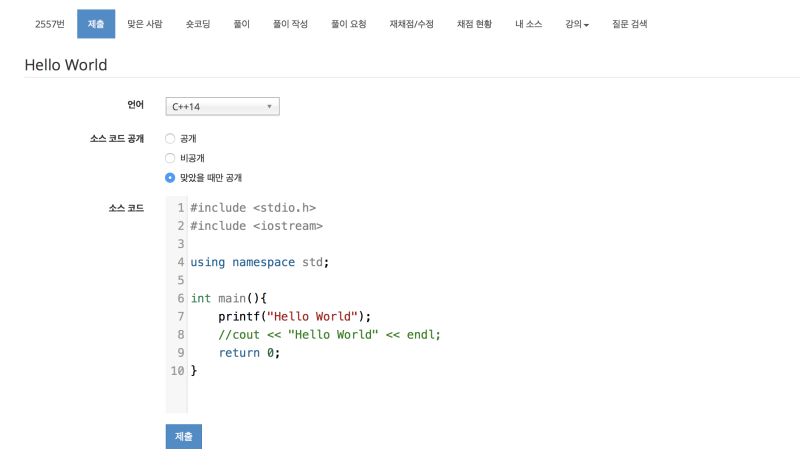Click the printf line in code editor
Screen dimensions: 800x454
click(x=294, y=317)
